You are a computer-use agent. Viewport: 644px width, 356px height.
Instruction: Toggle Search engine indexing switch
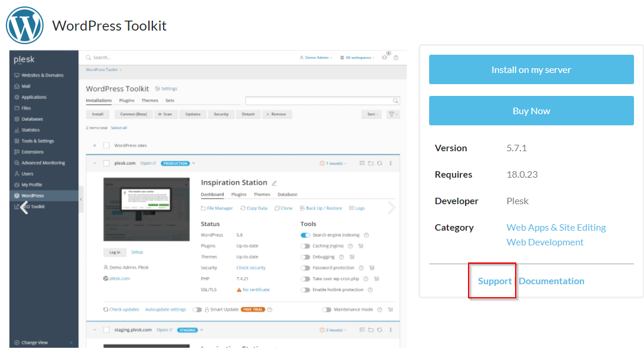pyautogui.click(x=305, y=235)
